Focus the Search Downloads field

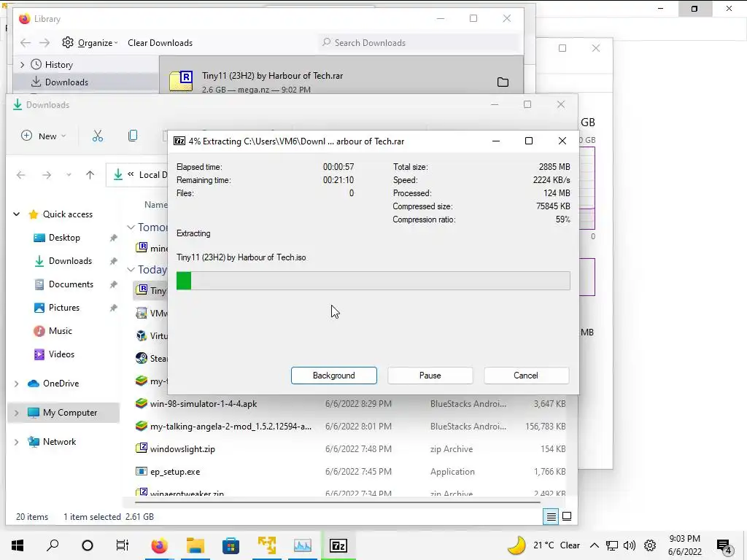pyautogui.click(x=419, y=43)
